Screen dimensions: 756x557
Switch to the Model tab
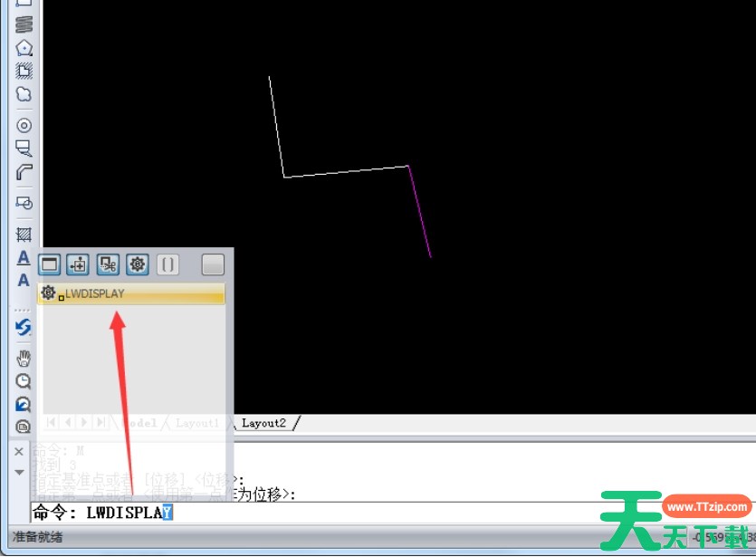click(x=139, y=423)
